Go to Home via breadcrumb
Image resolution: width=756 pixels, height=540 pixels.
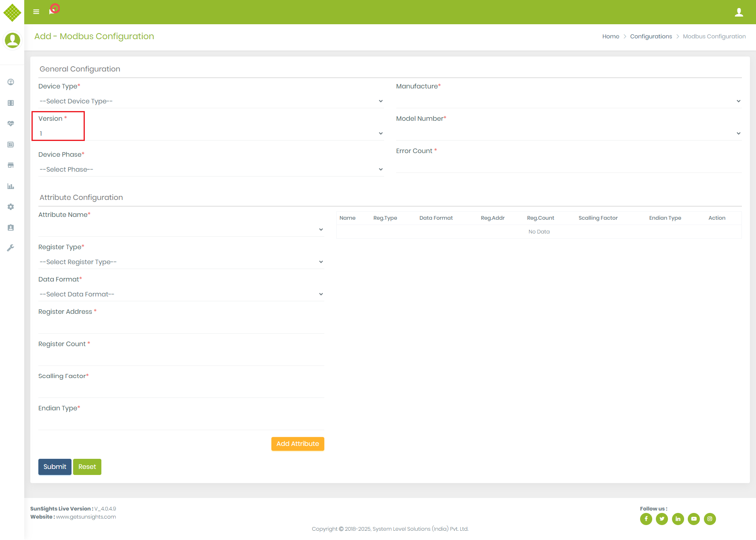pos(611,36)
